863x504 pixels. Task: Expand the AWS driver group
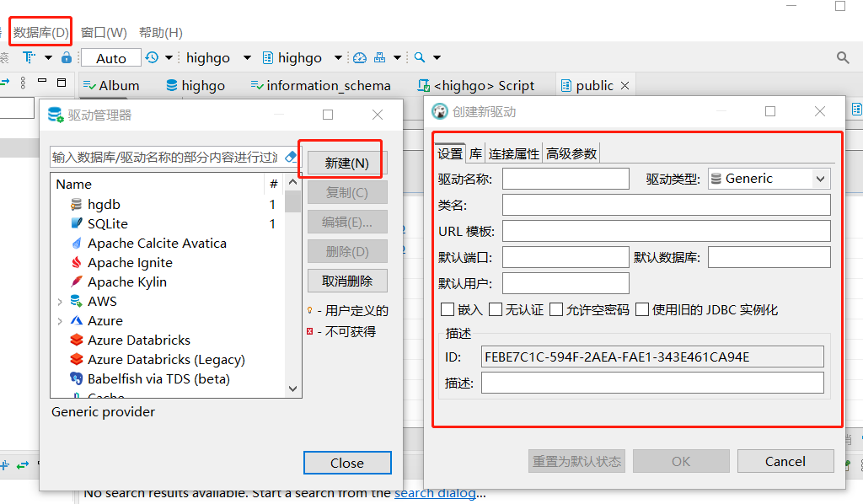tap(60, 302)
